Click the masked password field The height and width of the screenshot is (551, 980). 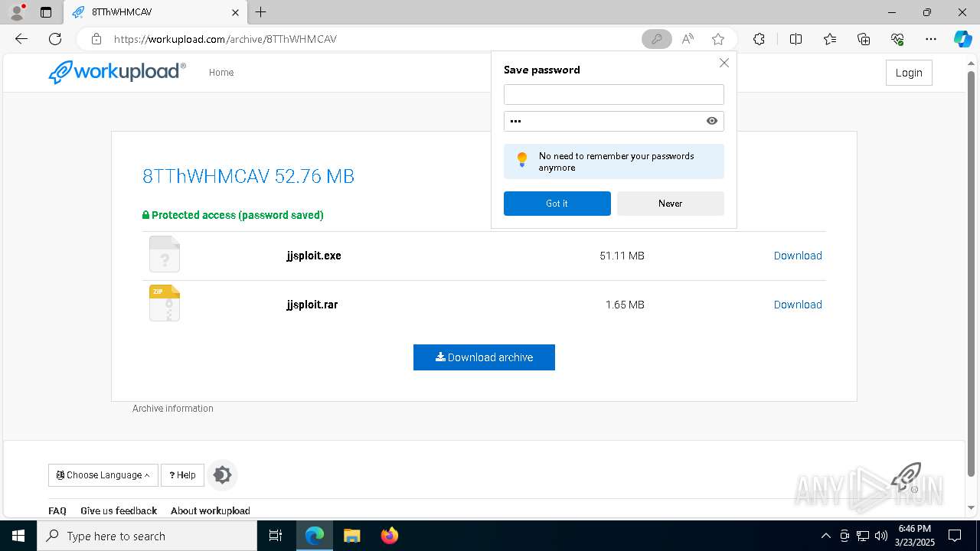click(x=613, y=121)
